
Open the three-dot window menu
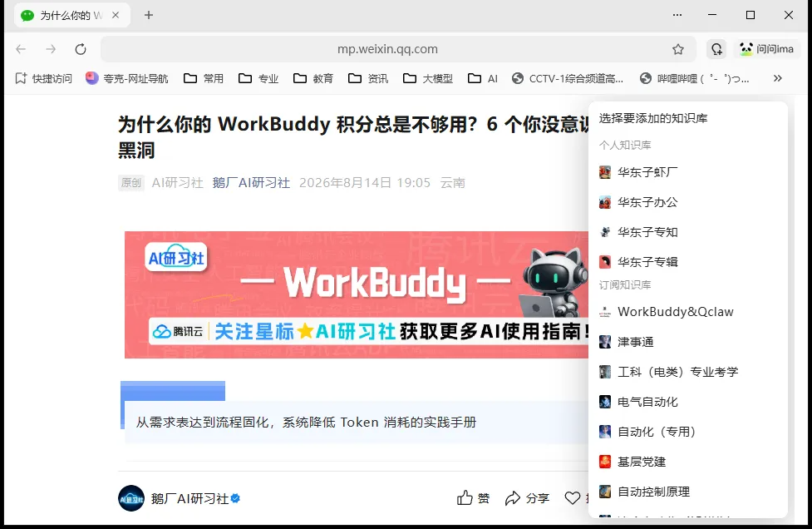tap(677, 15)
